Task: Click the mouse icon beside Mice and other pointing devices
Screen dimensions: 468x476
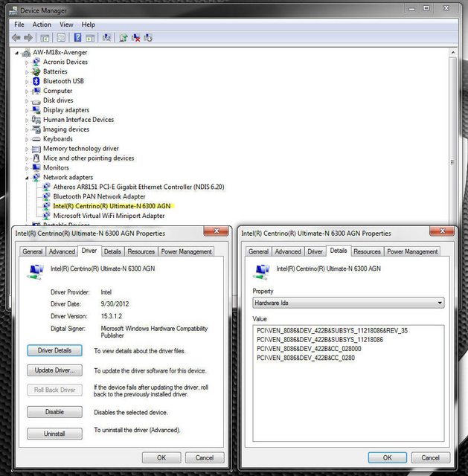Action: 36,158
